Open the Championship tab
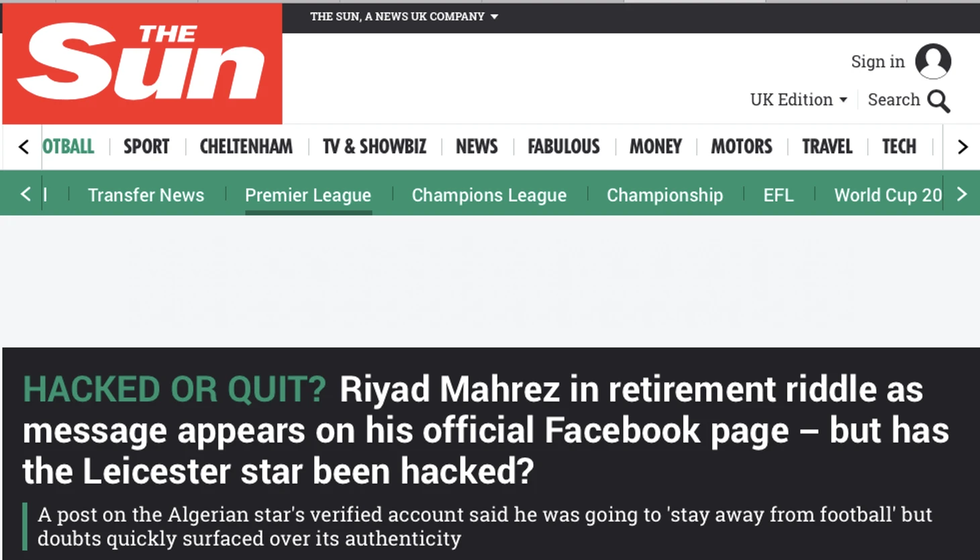This screenshot has width=980, height=560. click(665, 195)
